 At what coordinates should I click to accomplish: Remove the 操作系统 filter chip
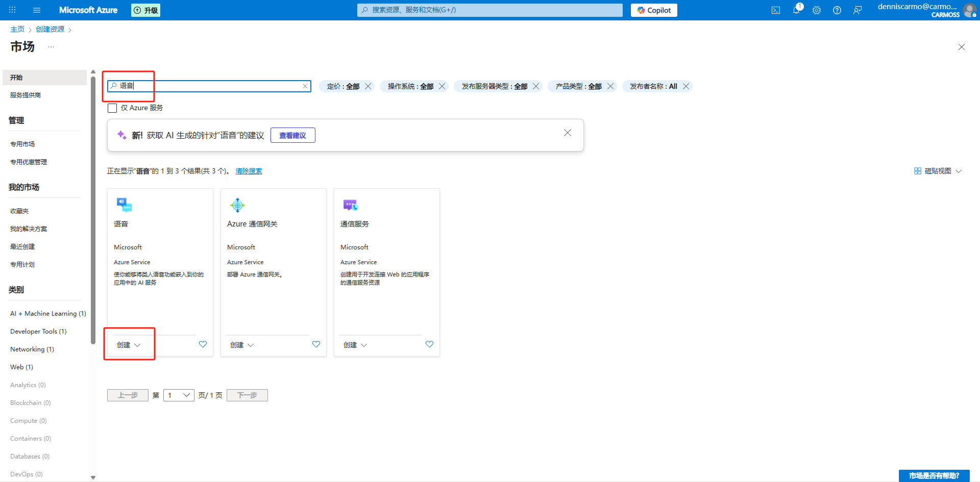[x=442, y=86]
